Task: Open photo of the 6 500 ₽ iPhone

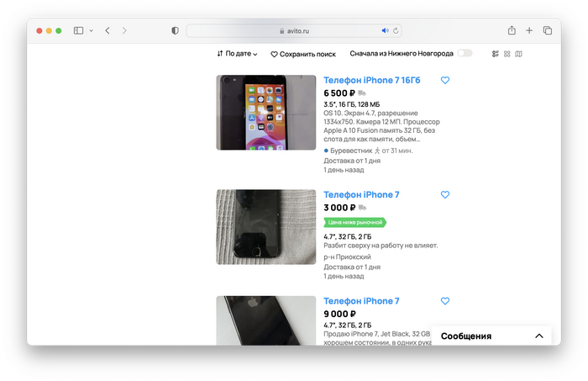Action: (266, 113)
